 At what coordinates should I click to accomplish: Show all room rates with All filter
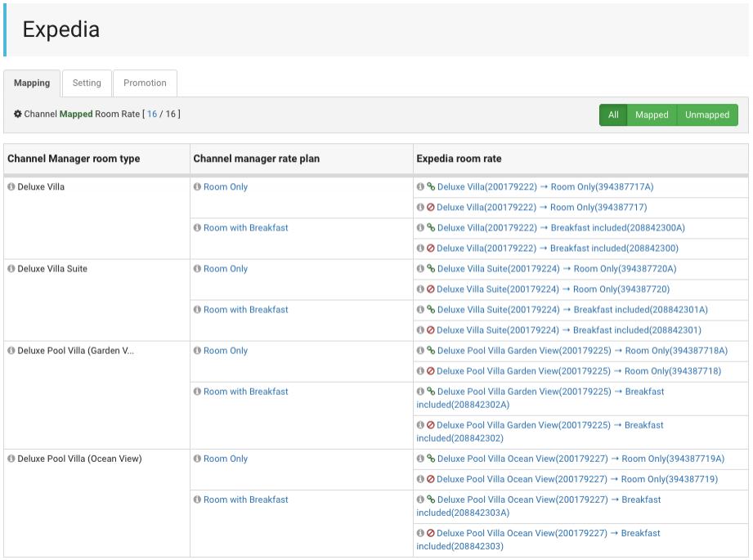click(x=613, y=115)
